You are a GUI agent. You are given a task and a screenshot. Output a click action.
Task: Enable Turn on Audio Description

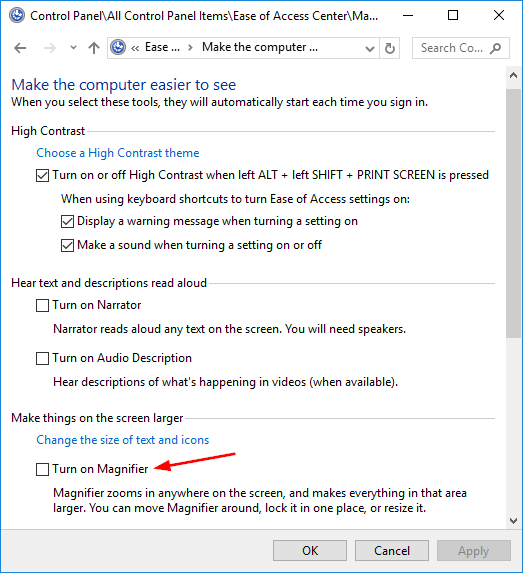click(42, 358)
